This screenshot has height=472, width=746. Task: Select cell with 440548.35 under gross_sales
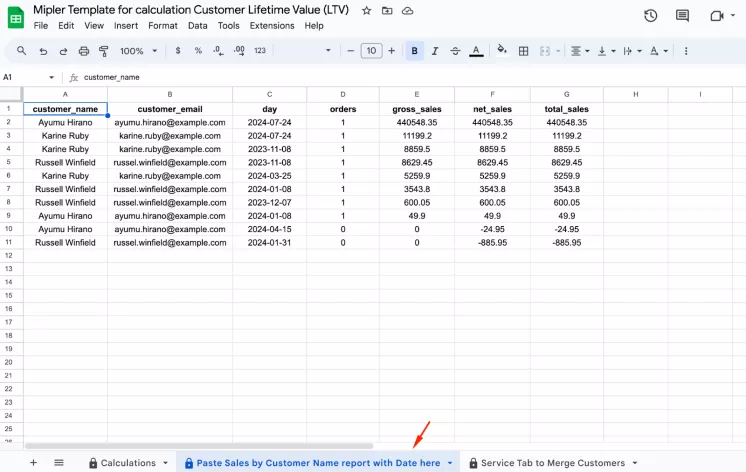pyautogui.click(x=417, y=122)
